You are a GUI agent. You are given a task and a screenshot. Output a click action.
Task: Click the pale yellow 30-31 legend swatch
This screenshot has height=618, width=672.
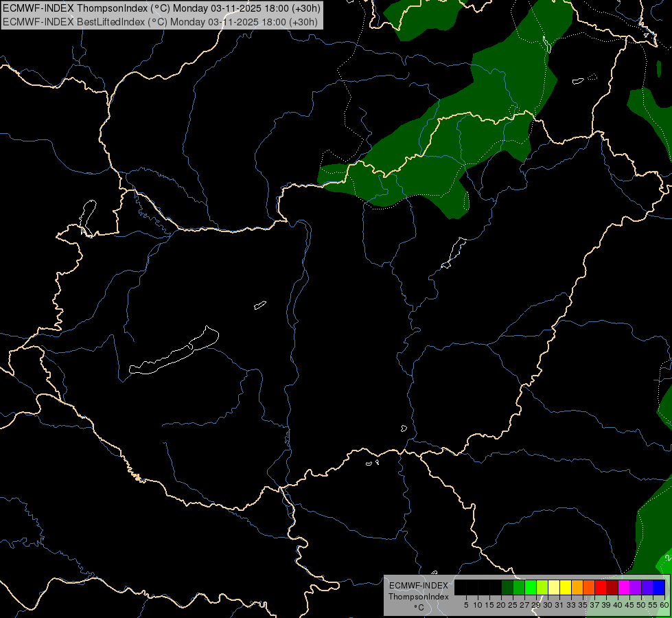[x=554, y=587]
